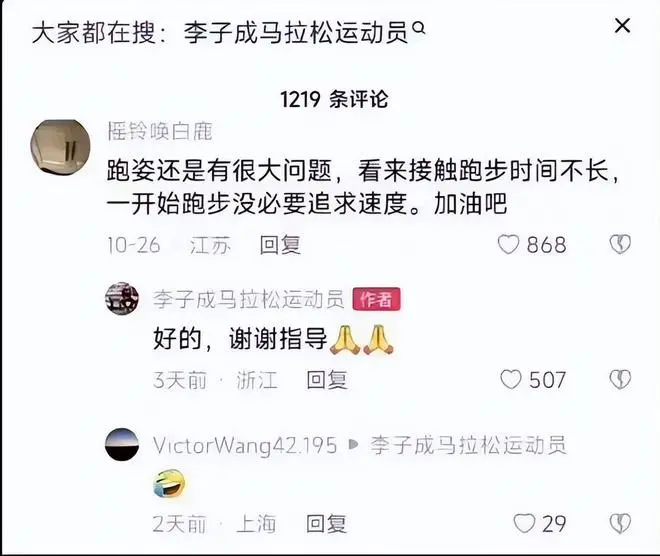This screenshot has width=660, height=556.
Task: Open VictorWang42.195's avatar
Action: pos(122,444)
